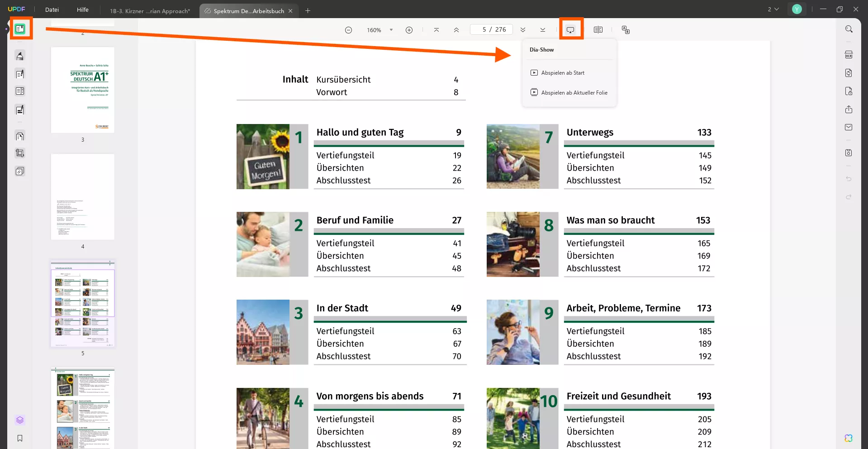Image resolution: width=868 pixels, height=449 pixels.
Task: Open the Bookmarks panel
Action: (20, 438)
